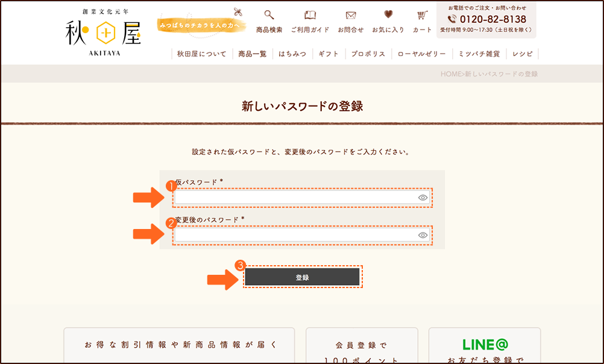Open the ギフト menu item
604x364 pixels.
pyautogui.click(x=329, y=54)
